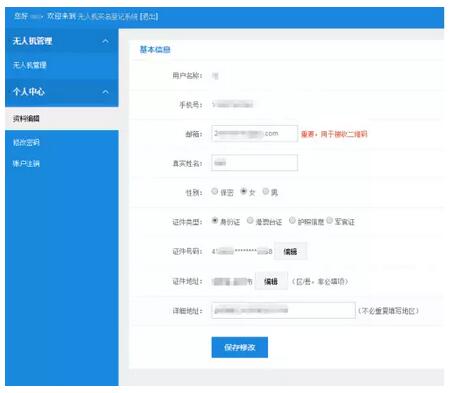Click the 真实姓名 input field

255,163
